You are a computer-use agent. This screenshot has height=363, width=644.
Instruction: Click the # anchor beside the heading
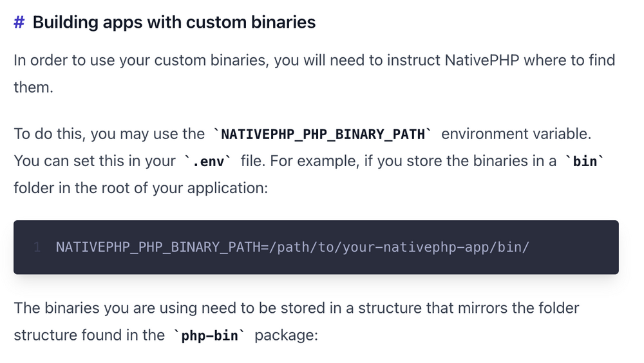[19, 23]
